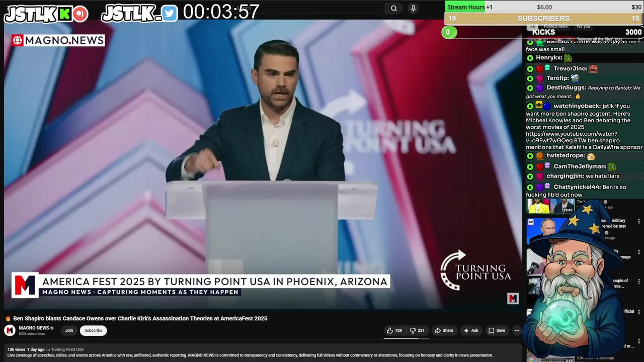
Task: Click chat username Henrykx
Action: pos(549,58)
